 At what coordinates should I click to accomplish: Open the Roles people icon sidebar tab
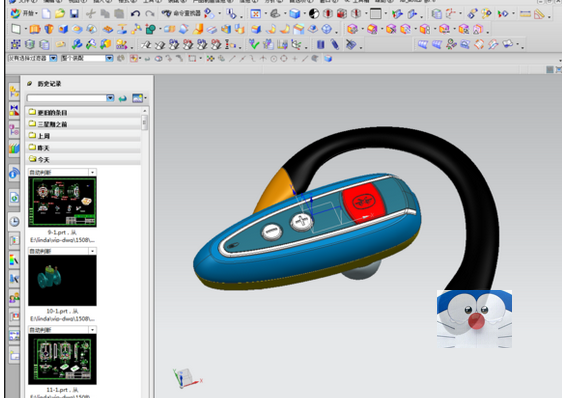coord(14,298)
